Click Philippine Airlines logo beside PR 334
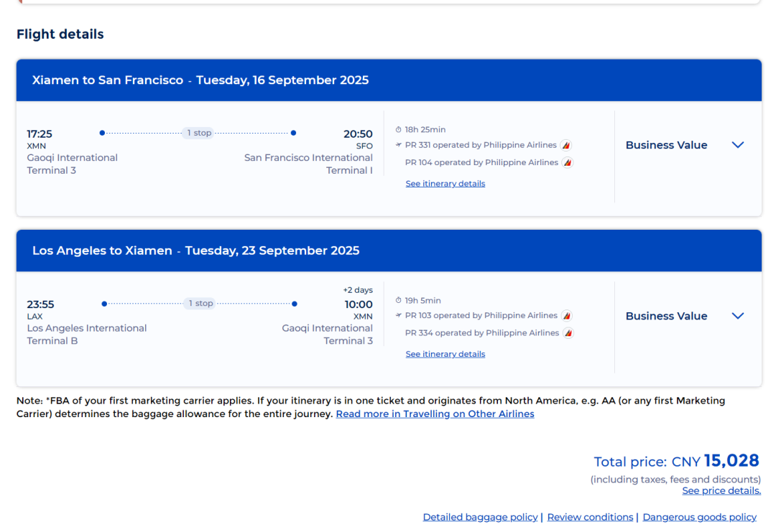Image resolution: width=776 pixels, height=532 pixels. coord(568,333)
